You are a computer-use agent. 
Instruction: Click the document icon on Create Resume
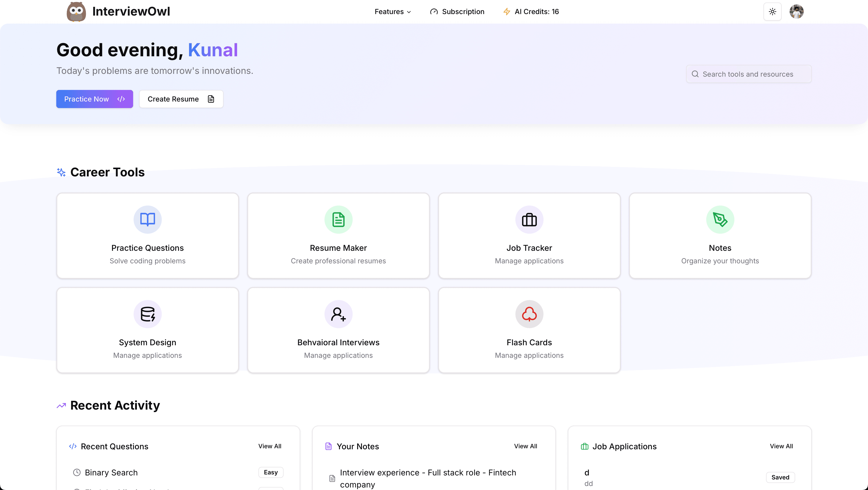(211, 99)
